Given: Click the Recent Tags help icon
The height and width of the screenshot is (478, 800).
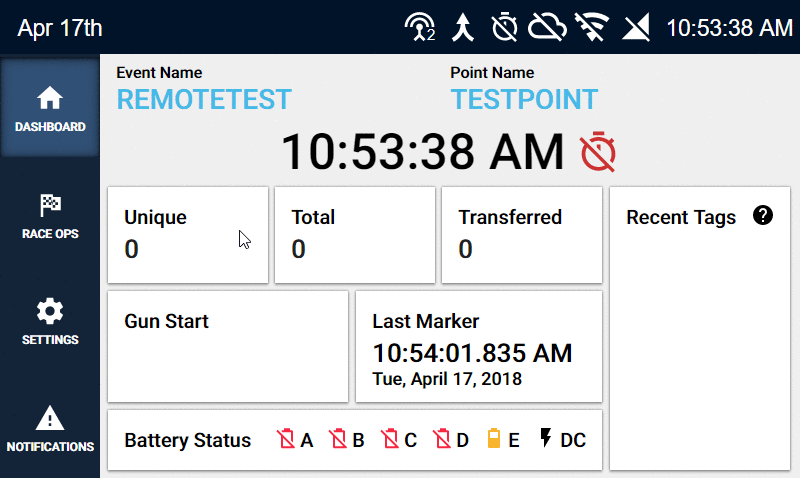Looking at the screenshot, I should [x=763, y=216].
